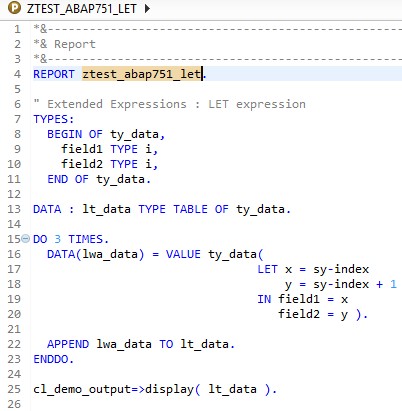Click lwa_data inside DATA( ) on line 16

click(110, 254)
